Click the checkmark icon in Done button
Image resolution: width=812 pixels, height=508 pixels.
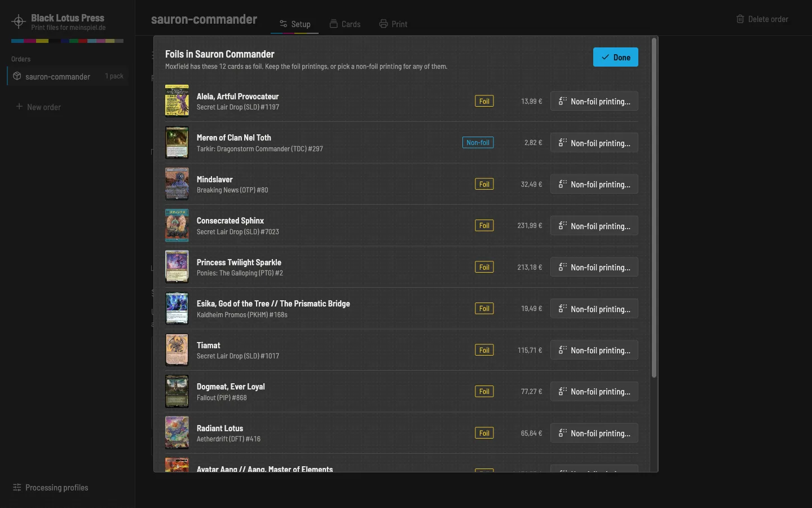(x=605, y=58)
